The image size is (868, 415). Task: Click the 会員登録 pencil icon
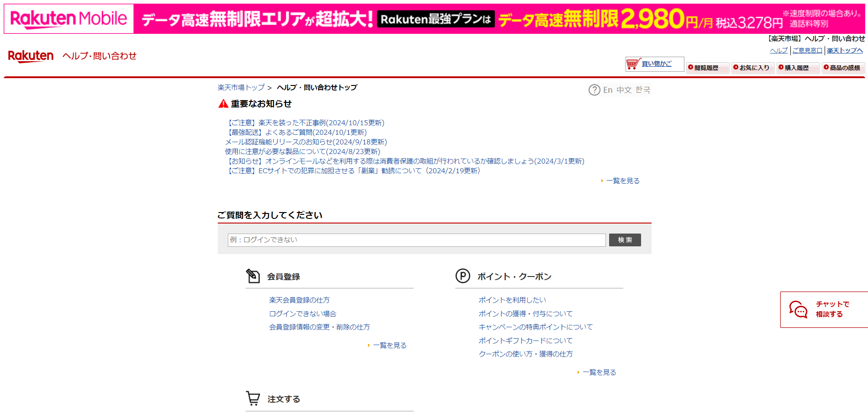point(253,276)
